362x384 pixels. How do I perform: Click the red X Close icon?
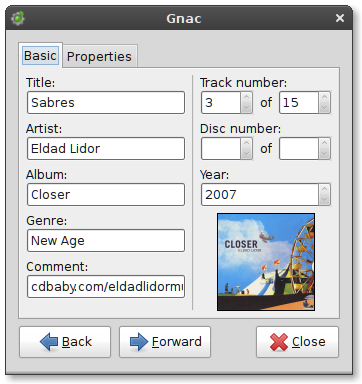point(279,342)
